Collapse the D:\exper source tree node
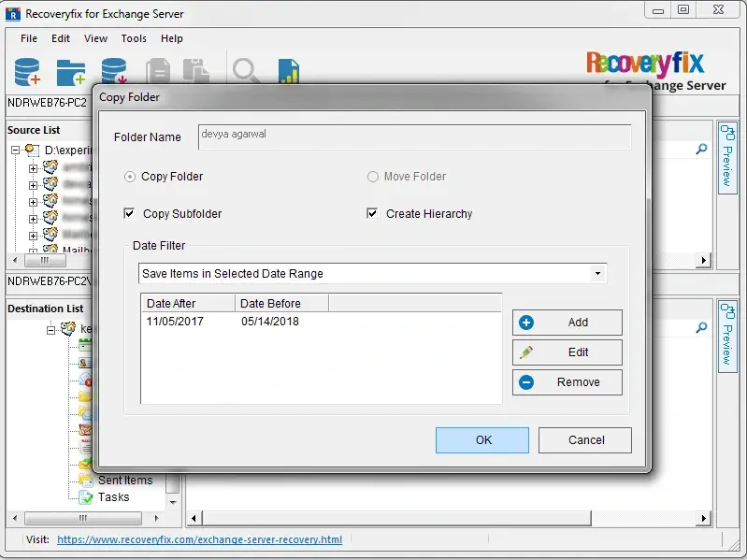The image size is (747, 560). pyautogui.click(x=15, y=151)
